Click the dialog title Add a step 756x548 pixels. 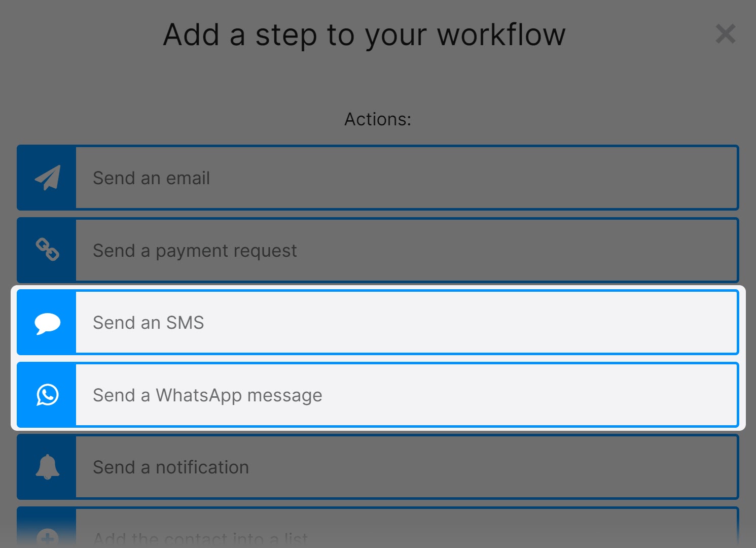pos(363,35)
